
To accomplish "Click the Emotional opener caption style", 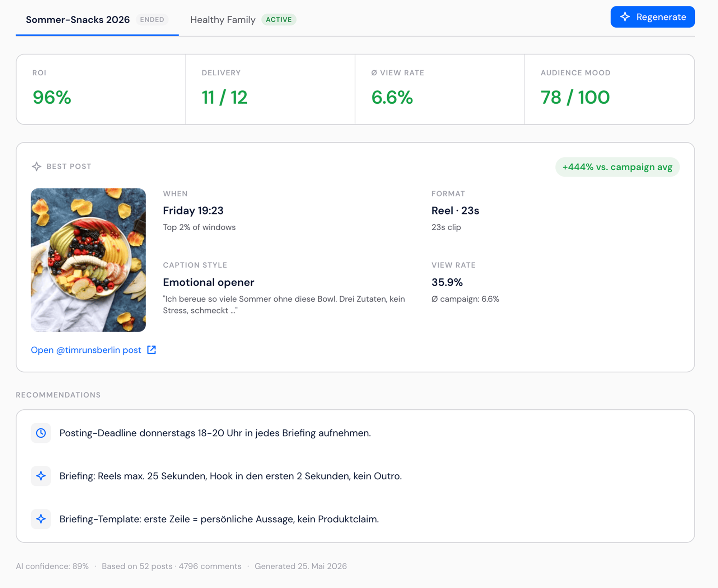I will (209, 282).
